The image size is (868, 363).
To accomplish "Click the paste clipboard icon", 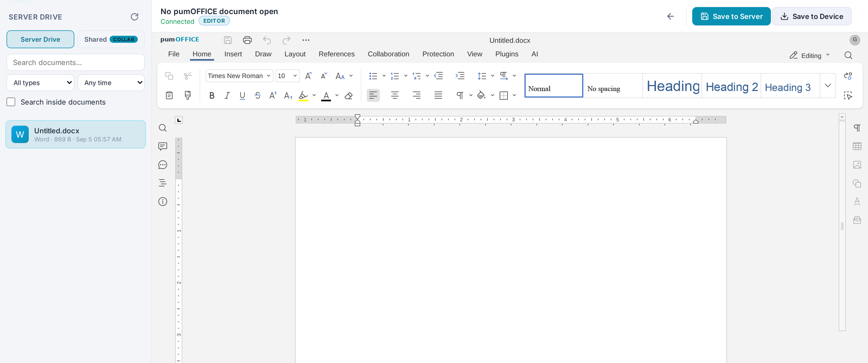I will pyautogui.click(x=169, y=95).
